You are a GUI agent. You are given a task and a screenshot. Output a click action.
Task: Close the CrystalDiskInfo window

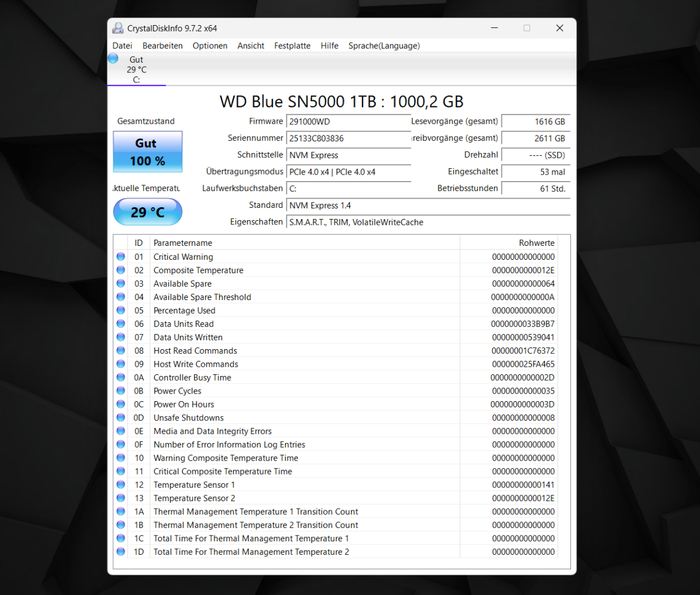tap(559, 27)
